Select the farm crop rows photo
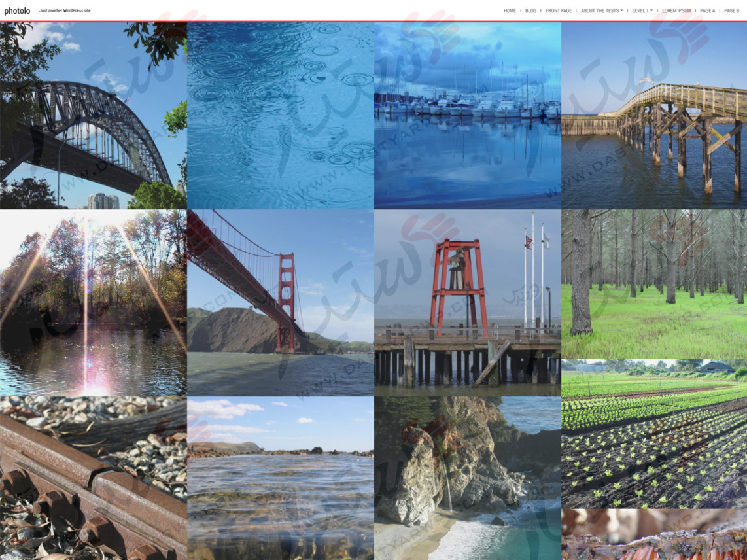Image resolution: width=747 pixels, height=560 pixels. click(x=653, y=434)
